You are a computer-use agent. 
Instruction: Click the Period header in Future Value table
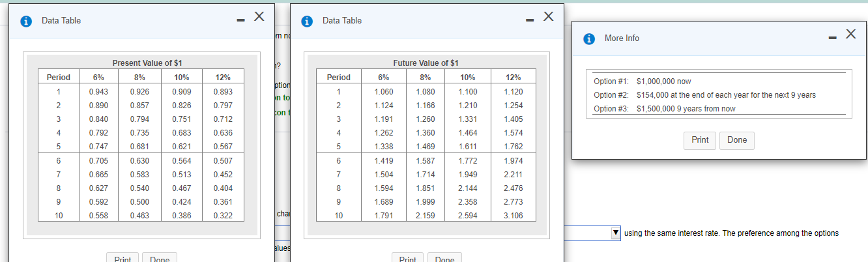pyautogui.click(x=339, y=78)
